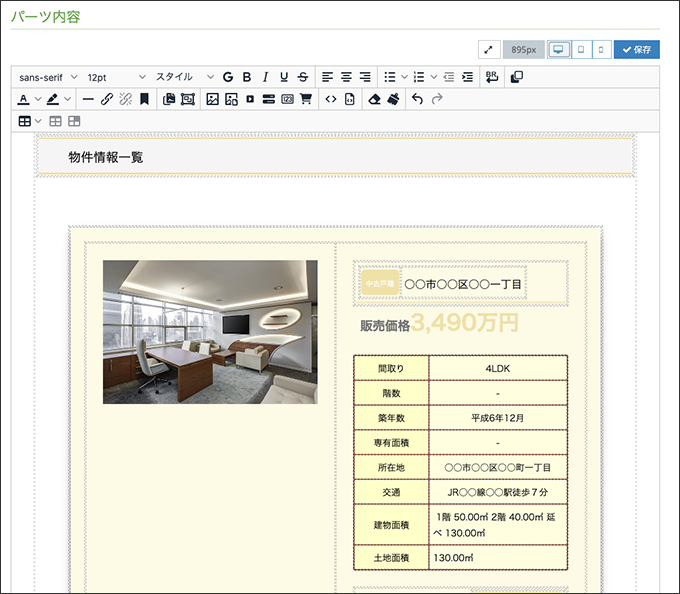Decrease the indent level
This screenshot has height=594, width=680.
tap(449, 77)
